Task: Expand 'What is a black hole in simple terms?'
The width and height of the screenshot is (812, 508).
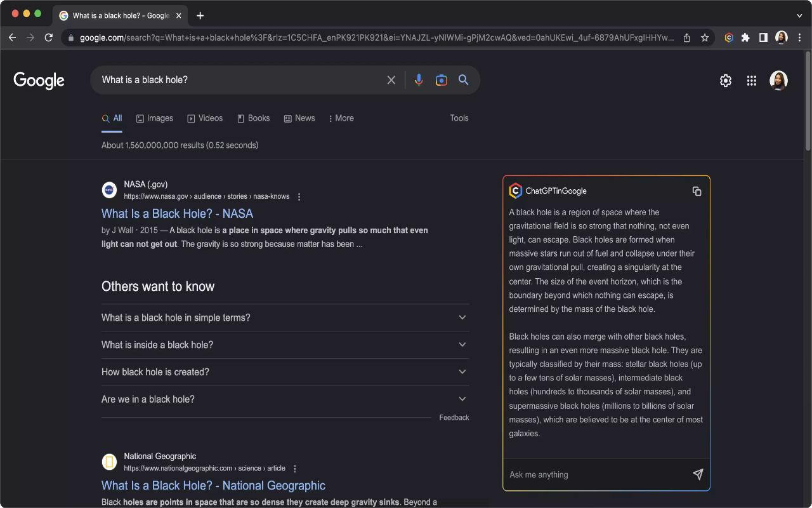Action: (285, 317)
